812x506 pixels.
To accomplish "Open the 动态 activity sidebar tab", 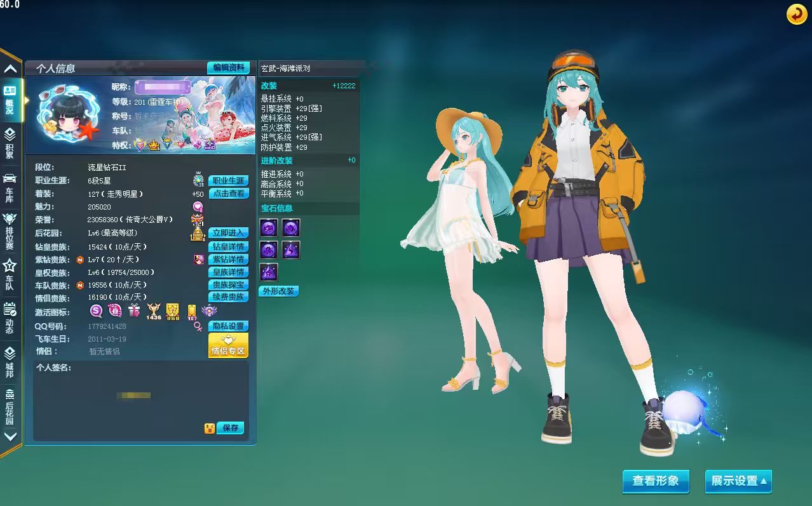I will coord(10,317).
